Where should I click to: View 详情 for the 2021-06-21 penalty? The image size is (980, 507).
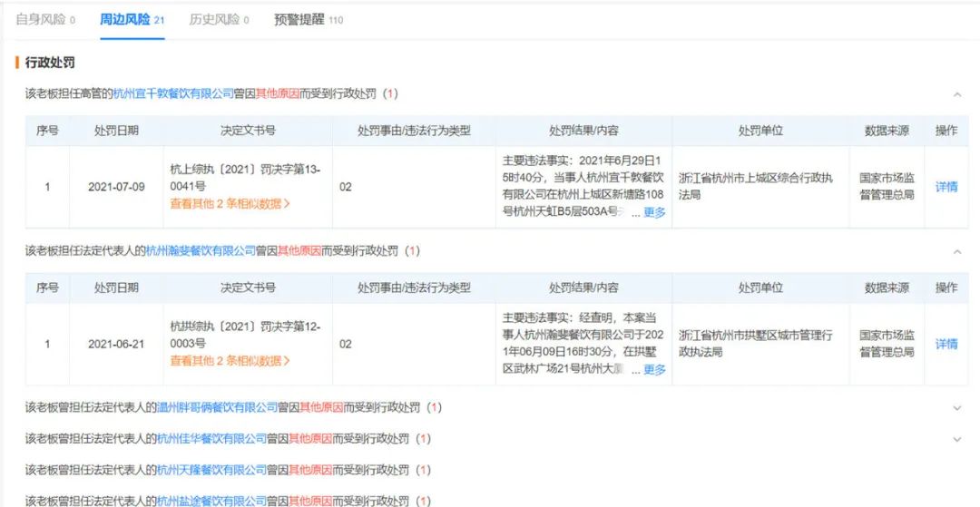coord(946,344)
